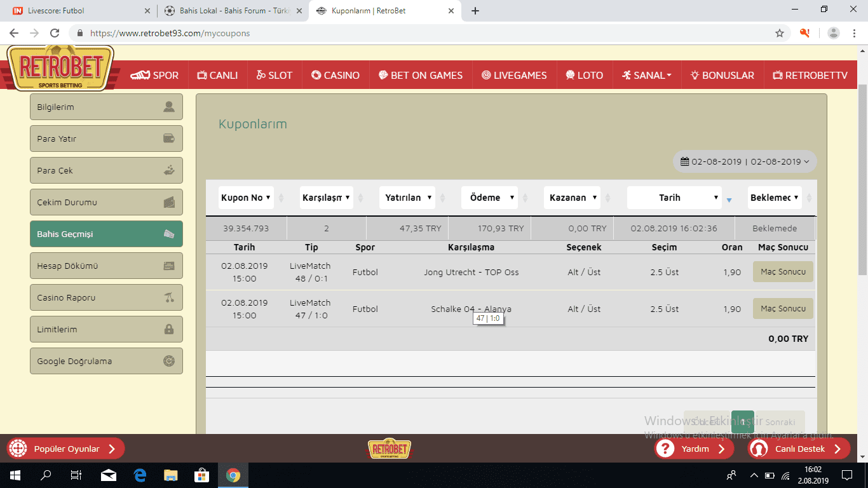Screen dimensions: 868x488
Task: Open Microsoft Edge from taskbar
Action: click(x=140, y=475)
